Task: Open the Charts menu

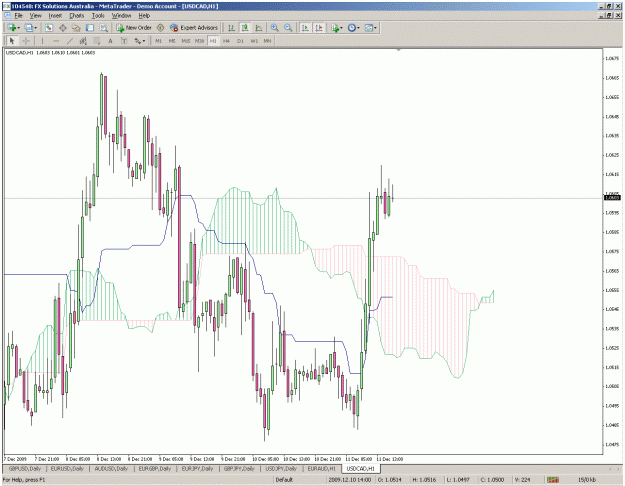Action: point(77,16)
